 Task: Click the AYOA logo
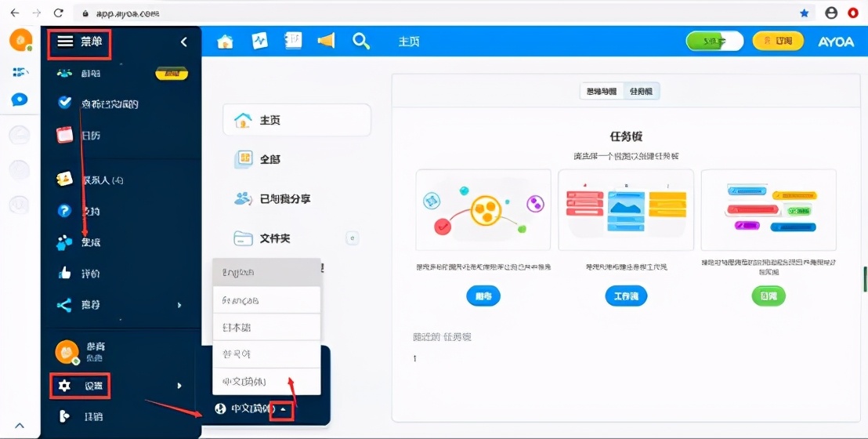pos(836,42)
